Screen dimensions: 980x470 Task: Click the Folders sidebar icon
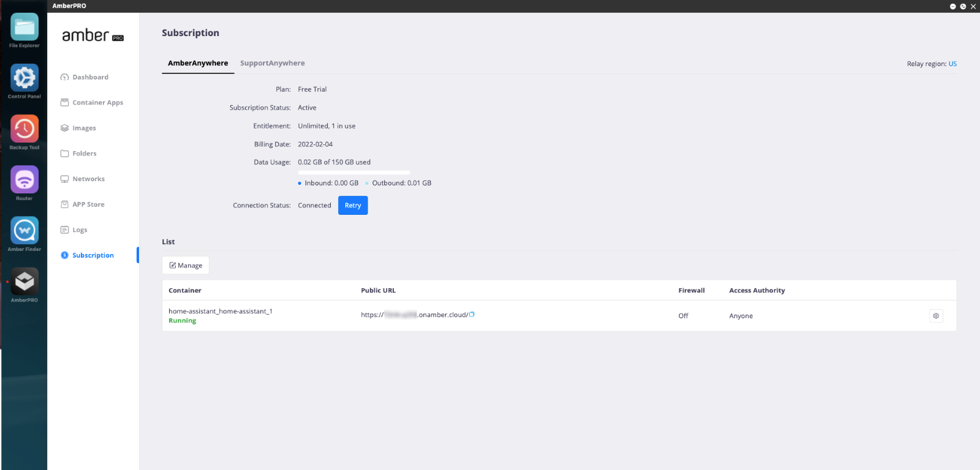coord(64,154)
